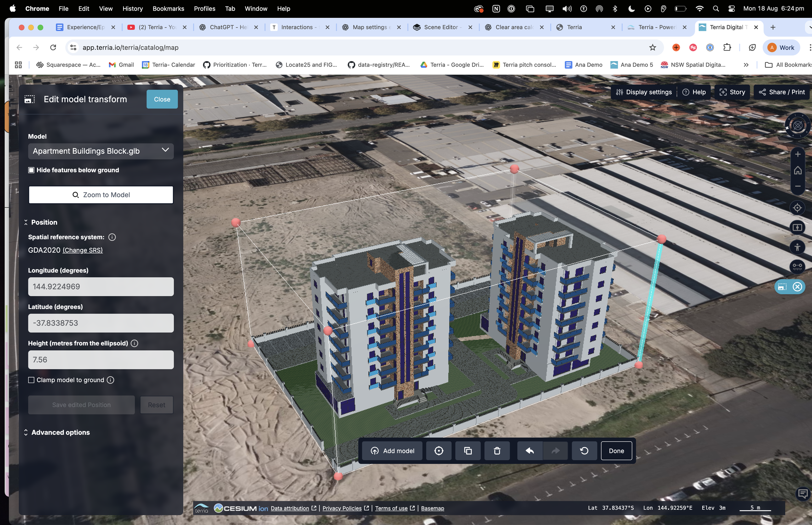
Task: Click the Longitude degrees input field
Action: tap(101, 286)
